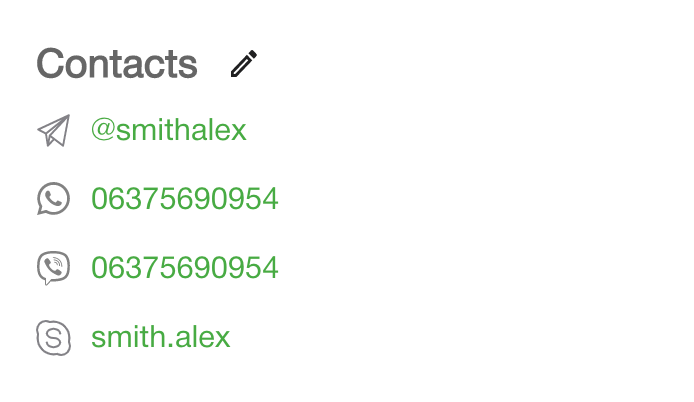Select the icon left of @smithalex
This screenshot has width=694, height=402.
tap(53, 131)
